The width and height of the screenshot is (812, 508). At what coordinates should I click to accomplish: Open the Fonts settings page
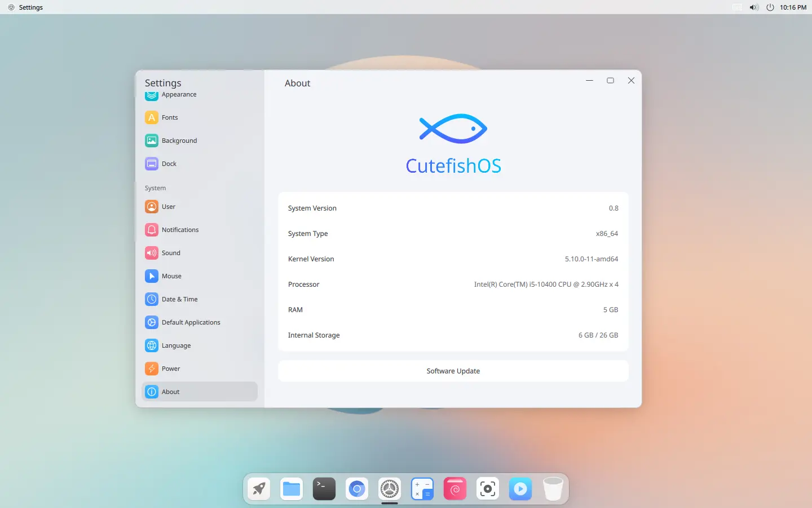click(x=170, y=117)
